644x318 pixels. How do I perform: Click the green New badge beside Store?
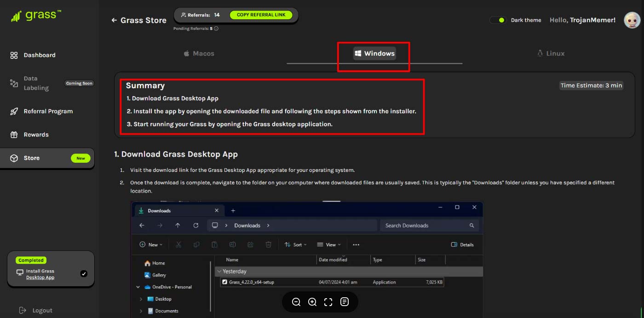click(x=80, y=158)
